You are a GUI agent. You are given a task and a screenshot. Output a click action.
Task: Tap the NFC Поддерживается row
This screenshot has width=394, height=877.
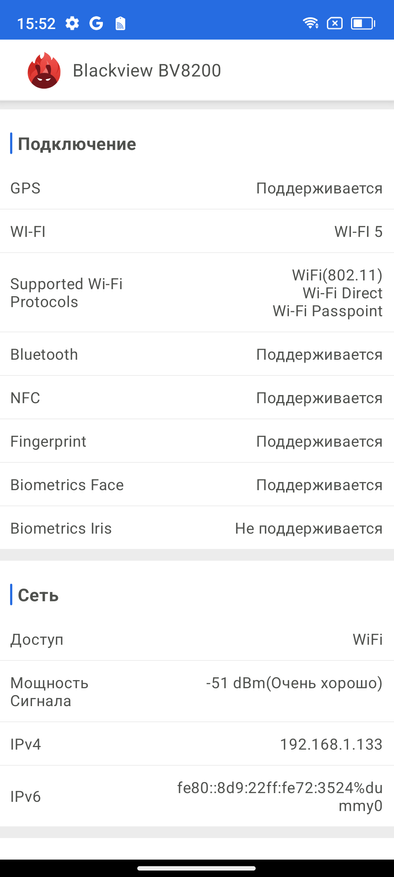[197, 398]
